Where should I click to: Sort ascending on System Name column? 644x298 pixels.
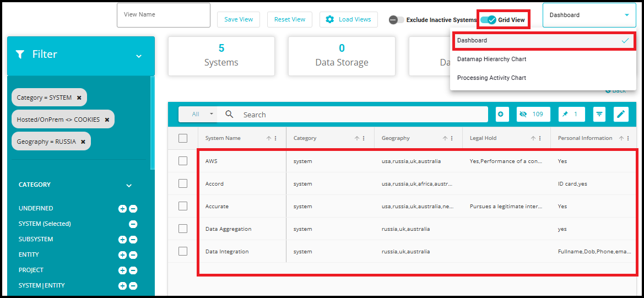coord(269,138)
